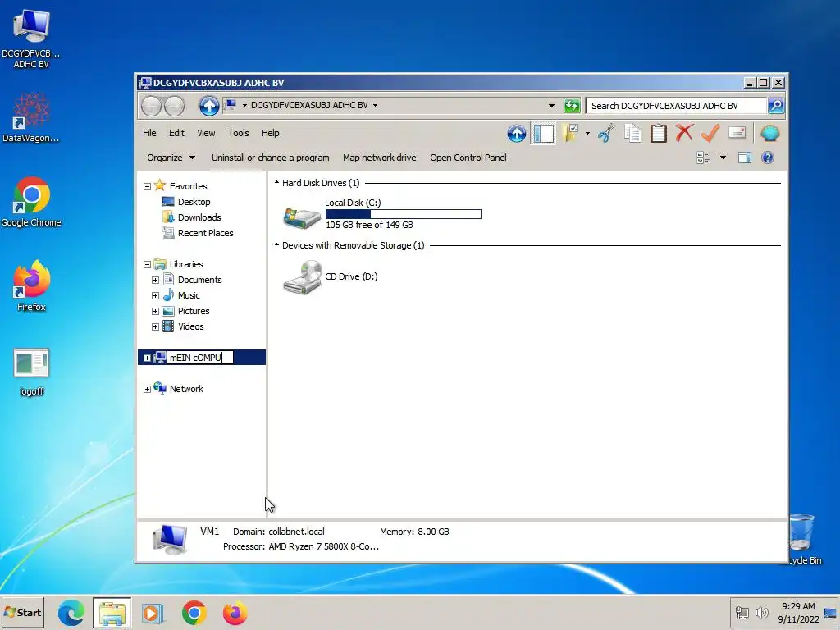Screen dimensions: 840x630
Task: Click the blue search magnifier button
Action: [776, 106]
